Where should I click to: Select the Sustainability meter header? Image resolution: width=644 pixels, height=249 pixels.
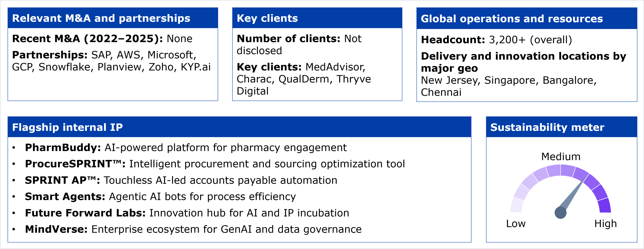547,127
